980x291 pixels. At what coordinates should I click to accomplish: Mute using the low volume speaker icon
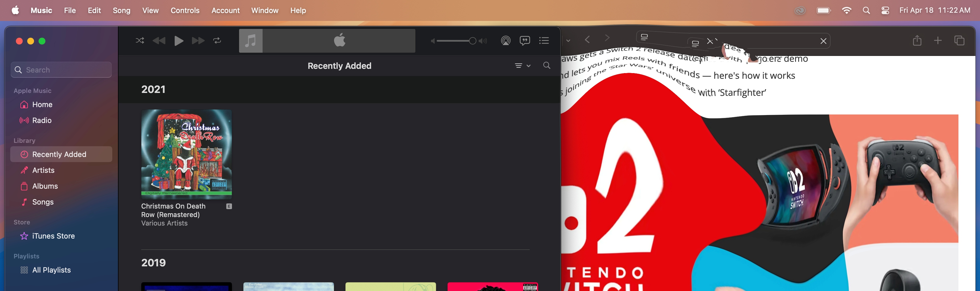click(432, 41)
